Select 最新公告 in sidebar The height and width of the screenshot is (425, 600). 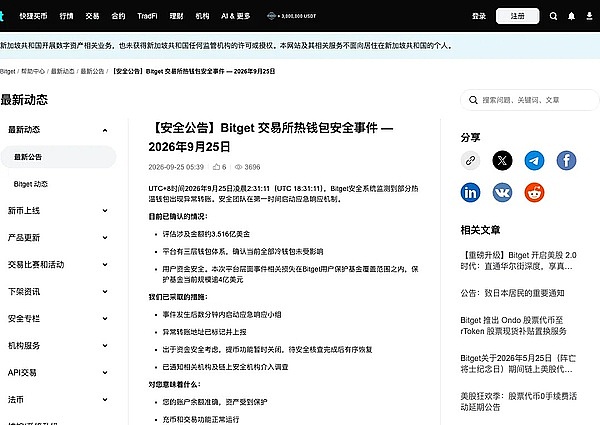(58, 157)
